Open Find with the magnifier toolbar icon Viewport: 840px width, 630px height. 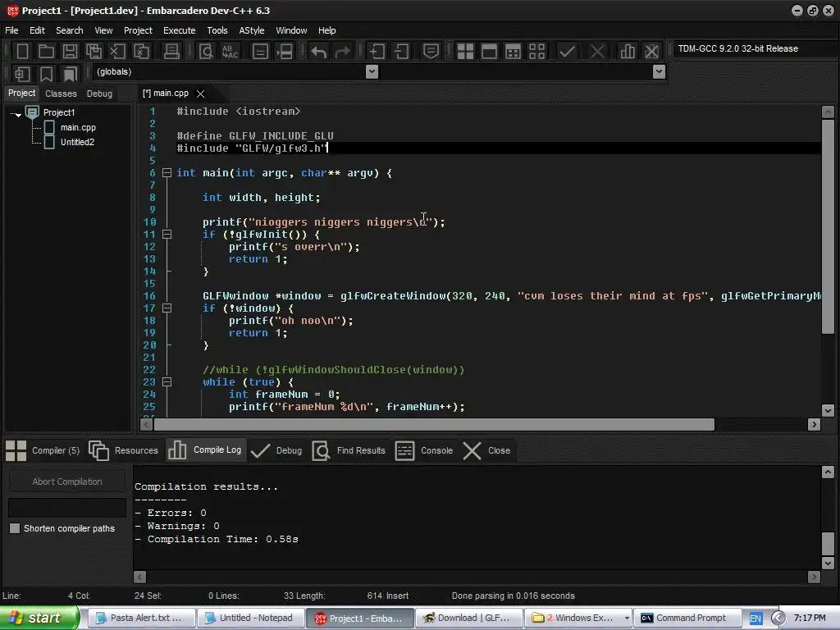click(206, 52)
